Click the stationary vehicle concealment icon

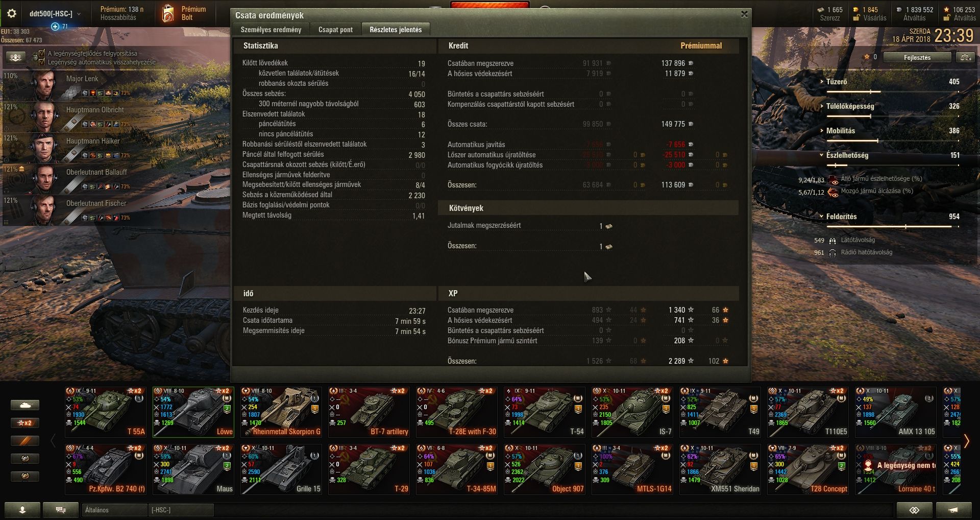[834, 180]
